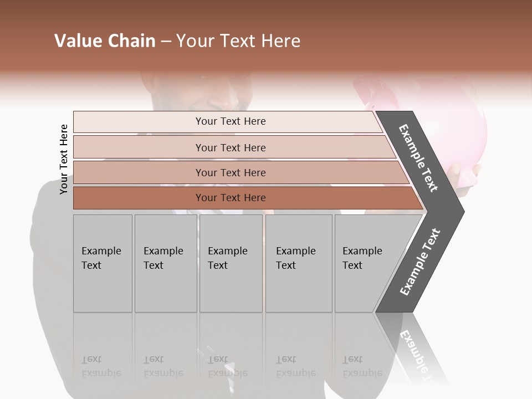Screen dimensions: 532x399
Task: Select the second gray 'Example Text' box
Action: [x=166, y=263]
